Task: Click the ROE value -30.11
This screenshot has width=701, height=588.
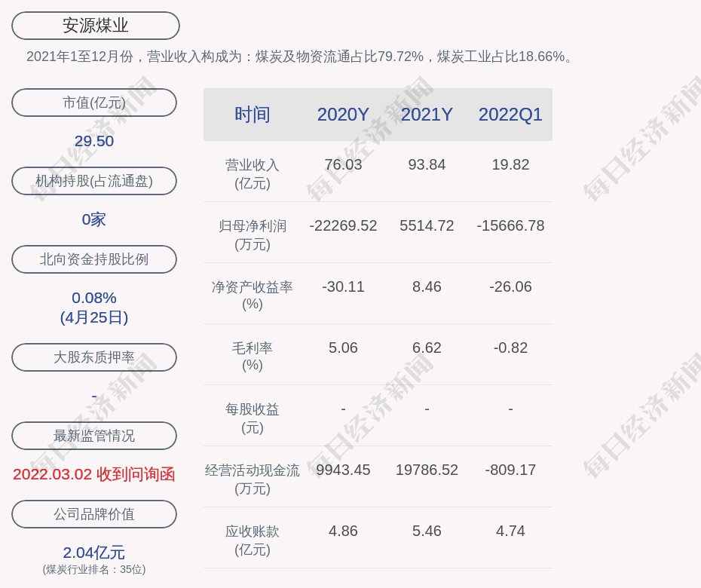Action: click(x=343, y=286)
